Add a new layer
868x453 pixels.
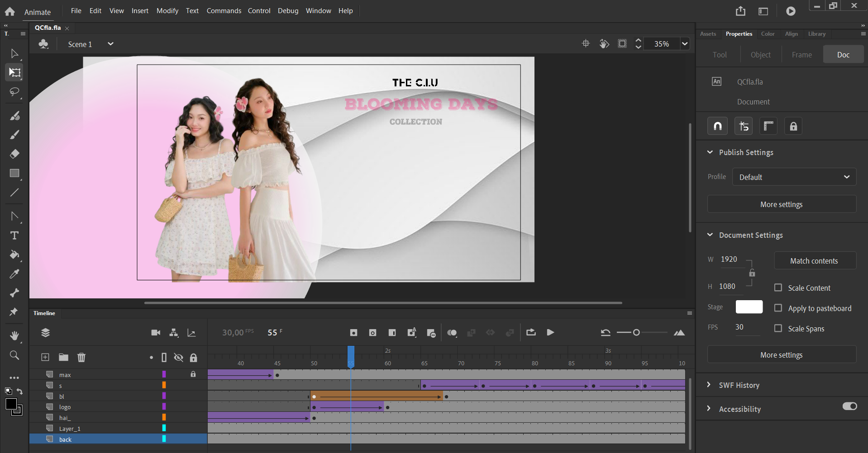coord(45,357)
